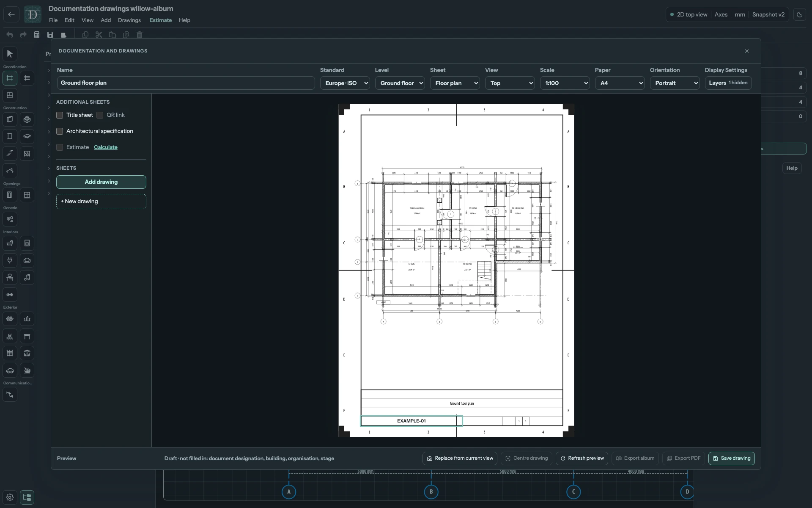812x508 pixels.
Task: Select the music note interior tool
Action: coord(27,278)
